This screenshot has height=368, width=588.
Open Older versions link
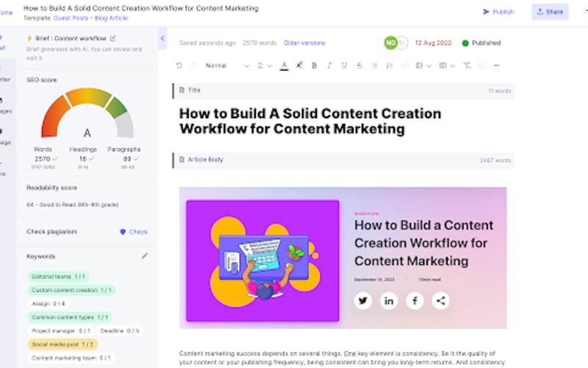point(304,43)
